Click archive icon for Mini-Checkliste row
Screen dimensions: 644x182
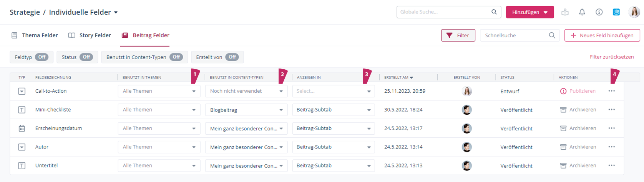coord(563,110)
